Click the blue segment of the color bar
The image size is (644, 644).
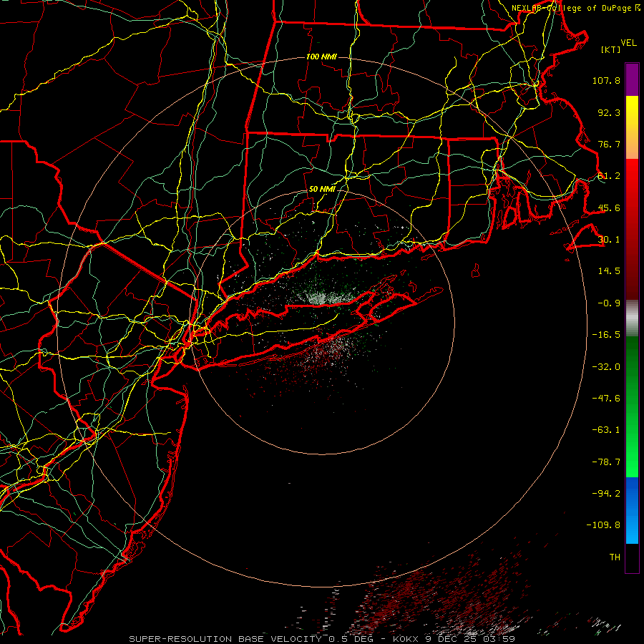632,510
